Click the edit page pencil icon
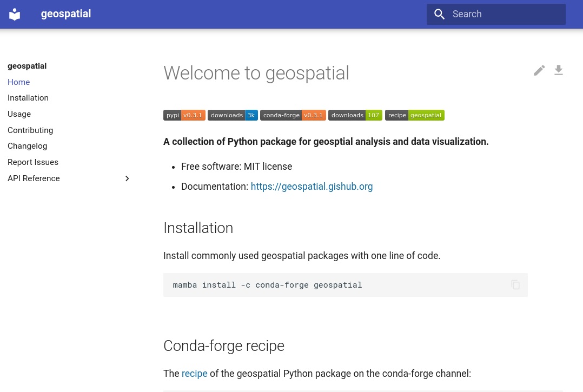583x392 pixels. (539, 70)
